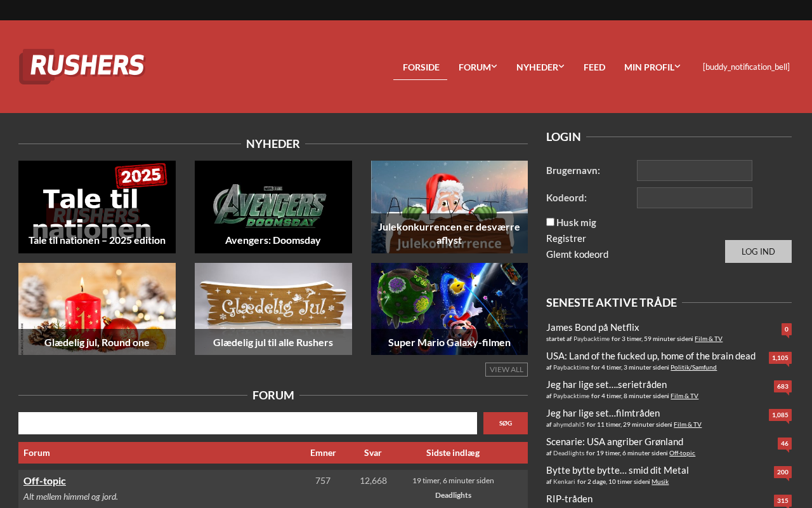Open Jeg har lige set...filmtråden thread
The image size is (812, 508).
[x=603, y=413]
